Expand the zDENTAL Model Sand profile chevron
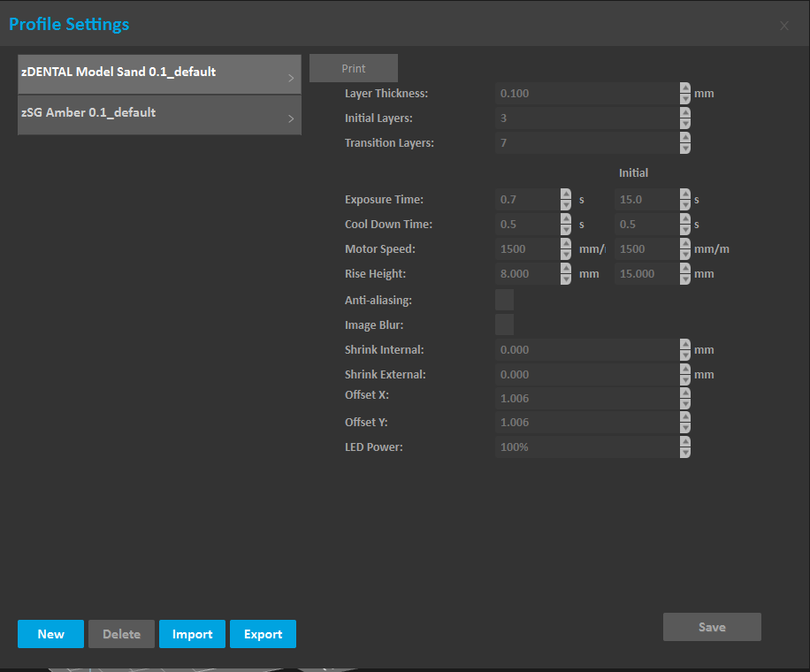Viewport: 810px width, 672px height. 291,78
